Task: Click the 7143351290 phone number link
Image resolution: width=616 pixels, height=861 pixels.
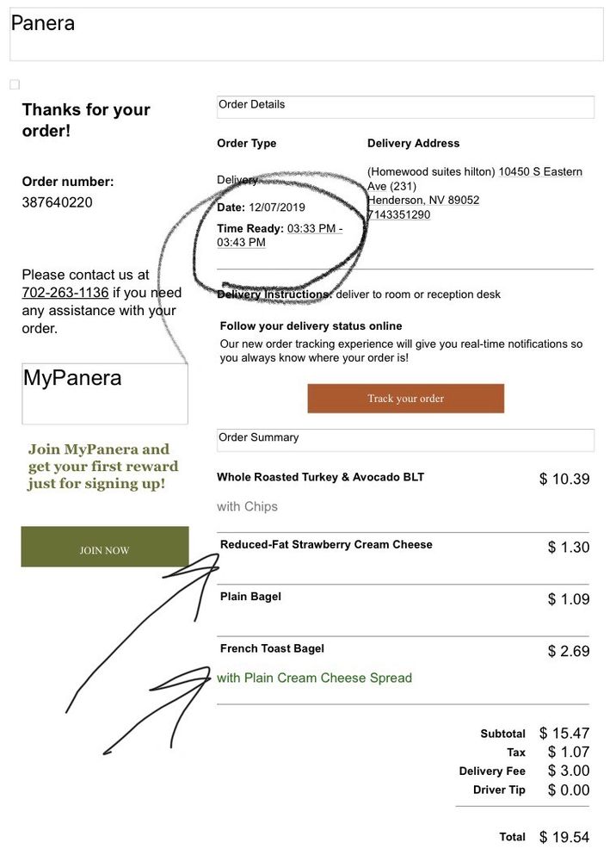Action: (398, 214)
